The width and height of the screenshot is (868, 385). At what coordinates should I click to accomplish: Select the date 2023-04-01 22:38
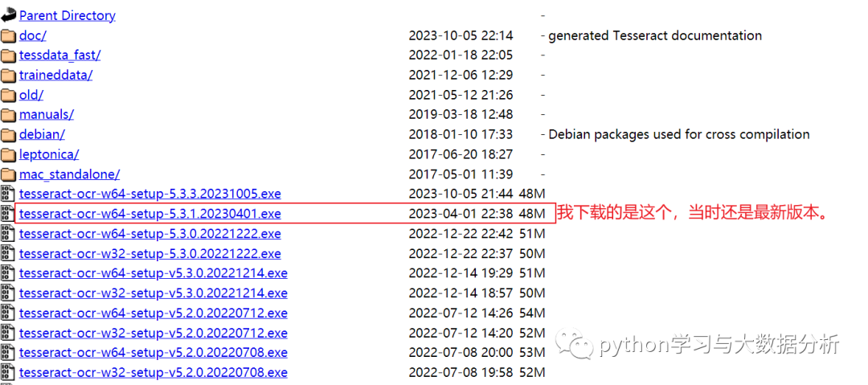[x=461, y=214]
